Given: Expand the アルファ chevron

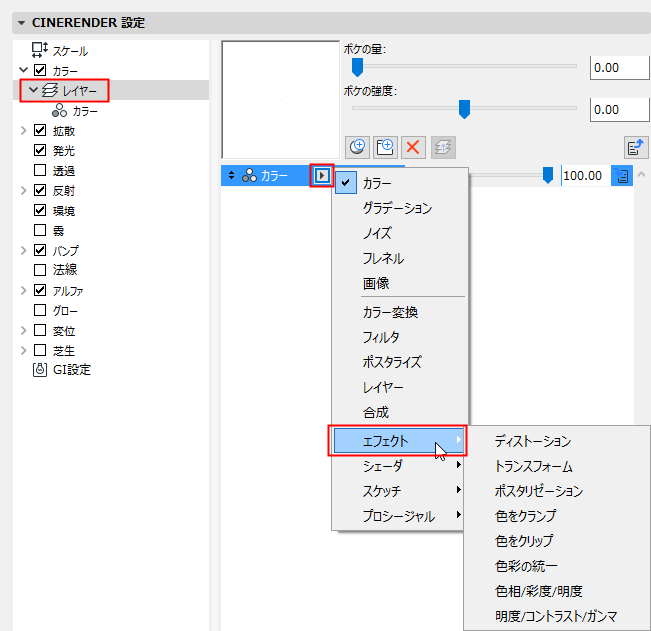Looking at the screenshot, I should tap(24, 290).
